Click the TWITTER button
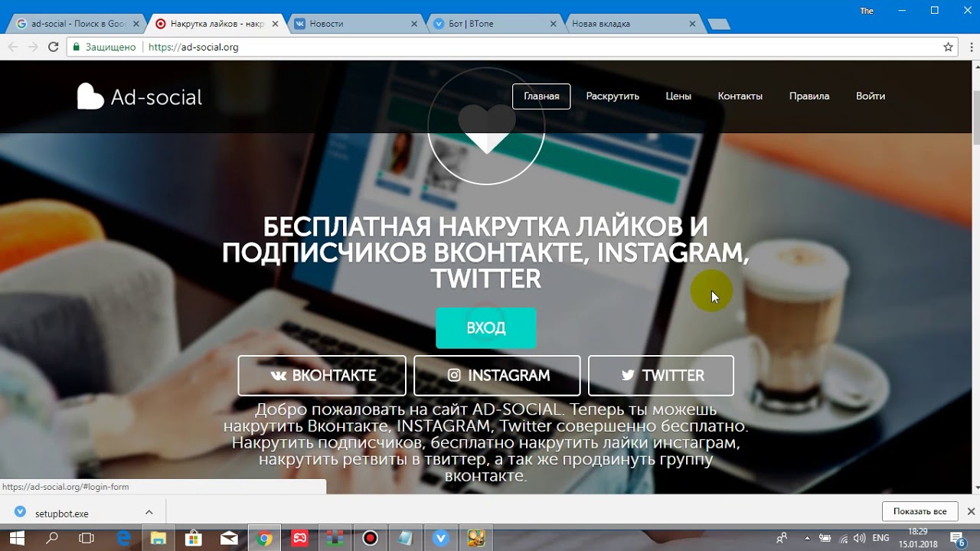The image size is (980, 551). pos(661,376)
